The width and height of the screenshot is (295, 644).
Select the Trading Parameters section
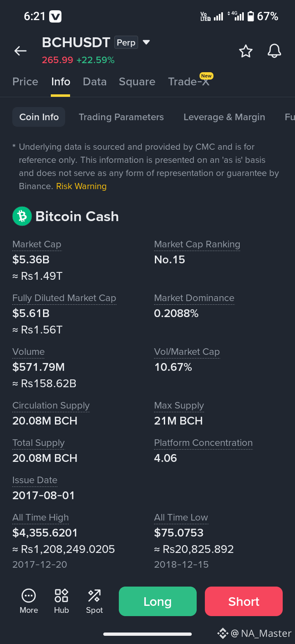point(121,117)
